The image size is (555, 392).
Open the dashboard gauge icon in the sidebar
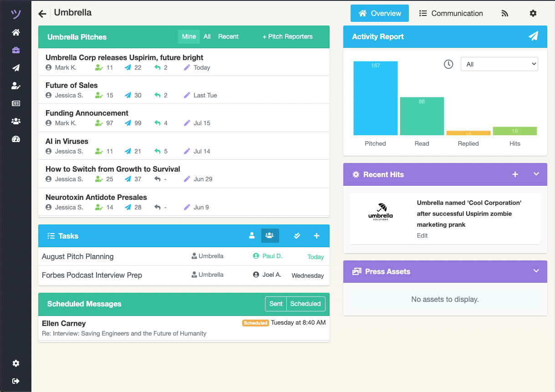16,139
